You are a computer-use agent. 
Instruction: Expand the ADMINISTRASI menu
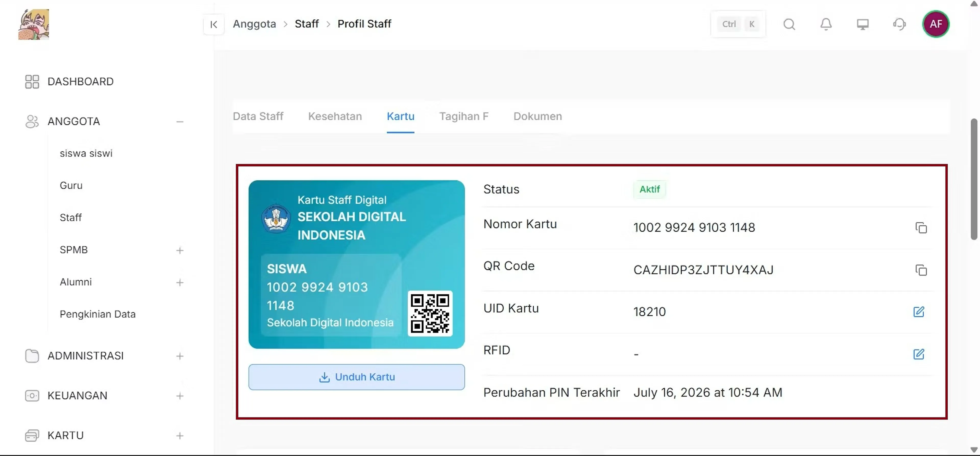coord(180,356)
